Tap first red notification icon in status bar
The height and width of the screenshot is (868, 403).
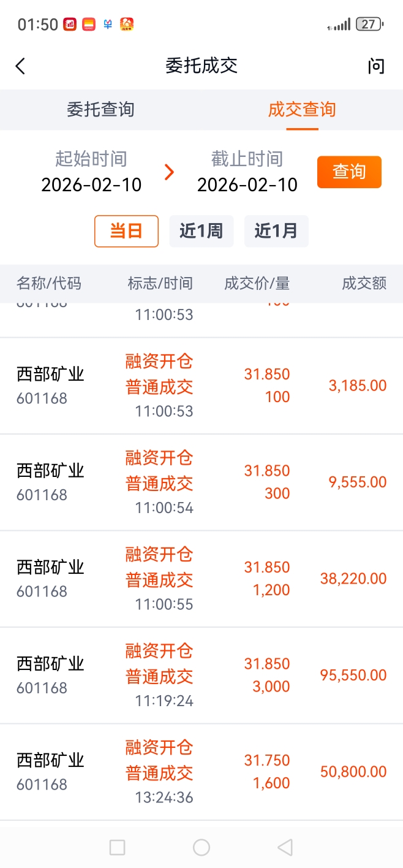click(70, 25)
